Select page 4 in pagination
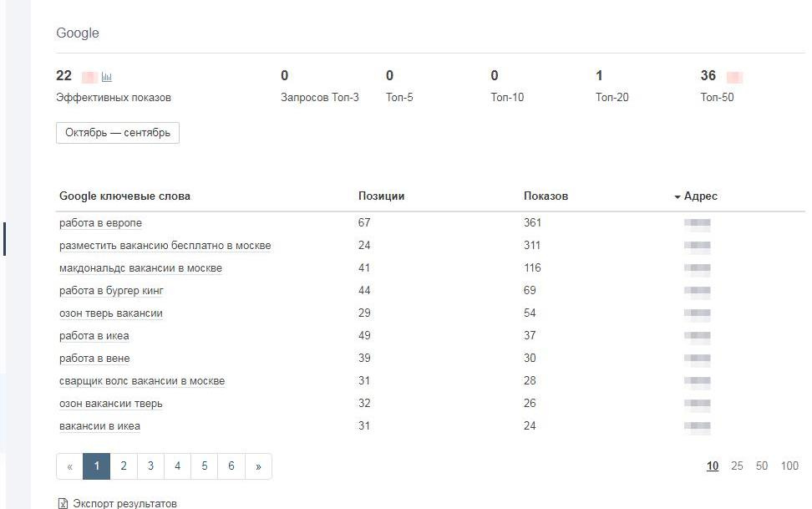Screen dimensions: 812x509 click(177, 466)
